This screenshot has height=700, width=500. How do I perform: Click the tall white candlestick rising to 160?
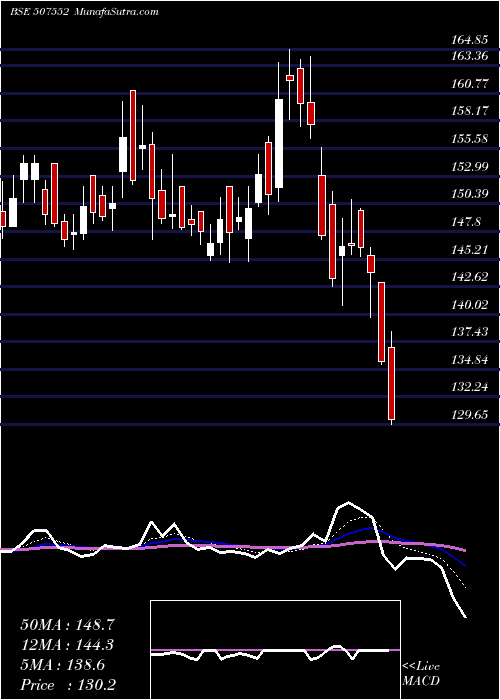pos(279,143)
